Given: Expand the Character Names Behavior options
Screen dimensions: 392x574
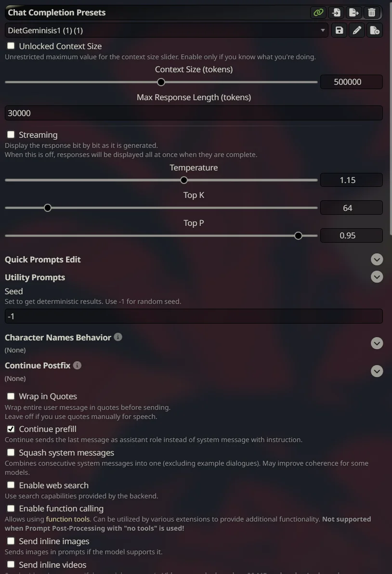Looking at the screenshot, I should 377,343.
